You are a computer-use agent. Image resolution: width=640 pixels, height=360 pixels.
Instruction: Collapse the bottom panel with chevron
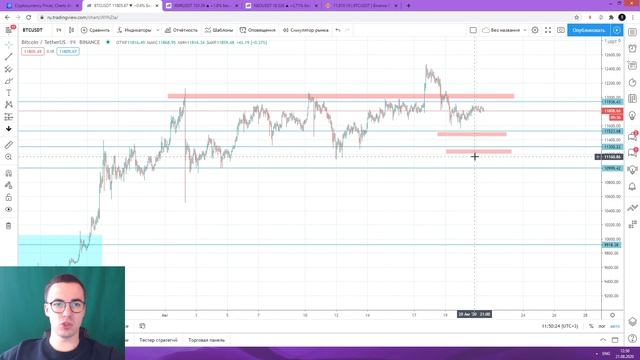coord(603,340)
